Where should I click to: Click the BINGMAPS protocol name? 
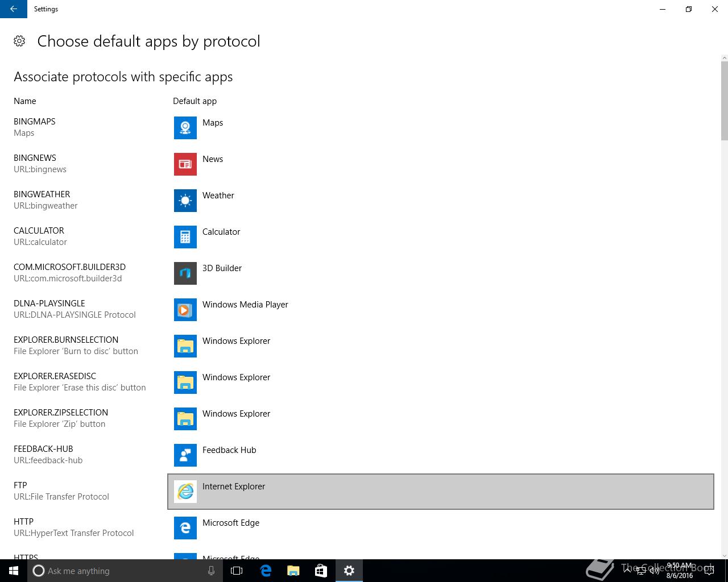pos(34,122)
